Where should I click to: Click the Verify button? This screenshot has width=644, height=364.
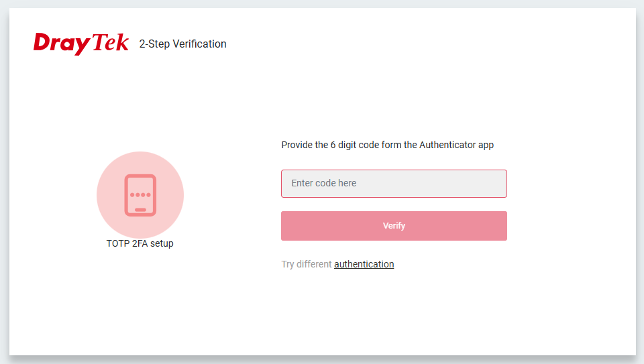coord(394,226)
